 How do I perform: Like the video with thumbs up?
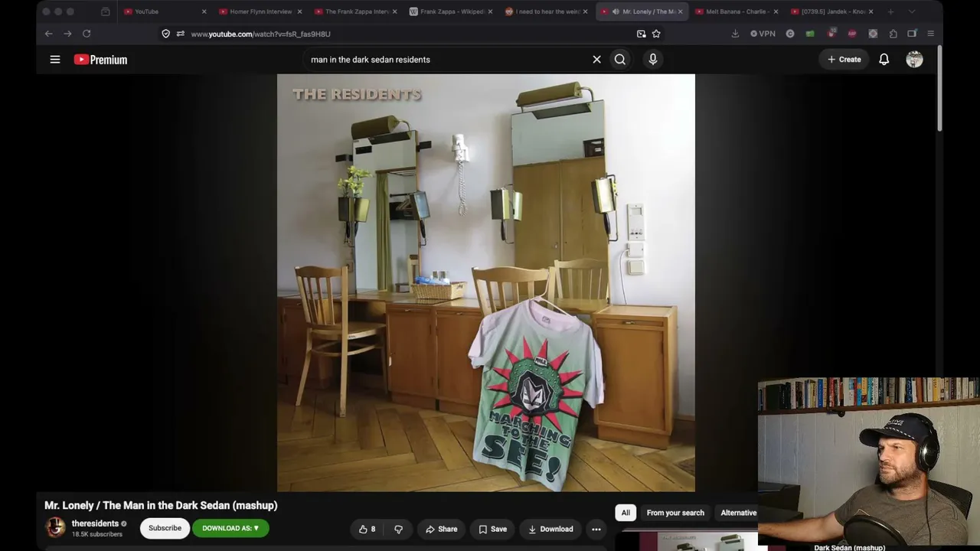click(367, 529)
